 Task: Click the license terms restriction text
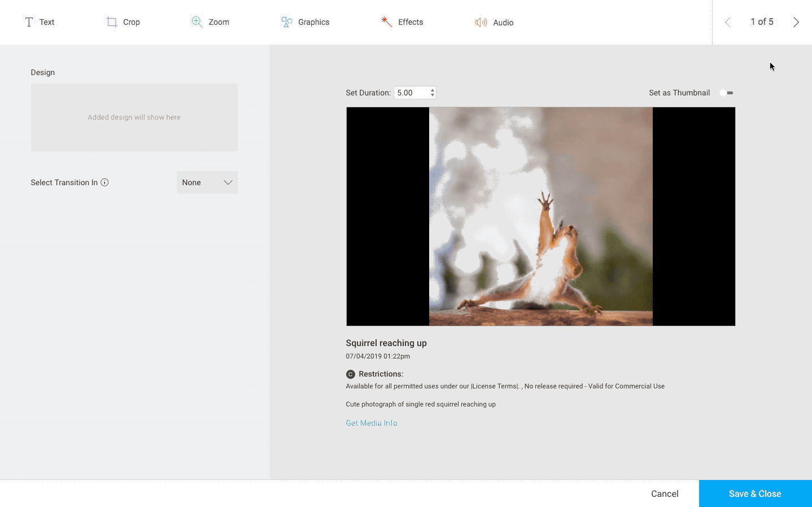pos(505,386)
